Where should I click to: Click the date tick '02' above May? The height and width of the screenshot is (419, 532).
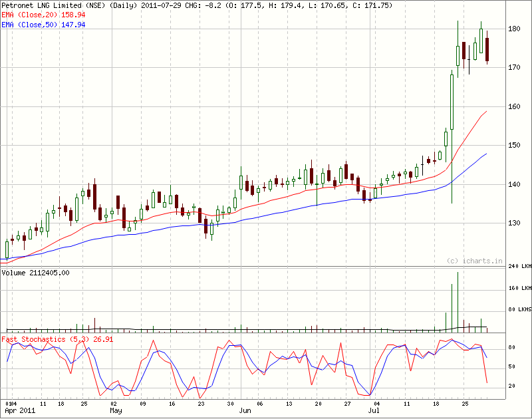point(114,404)
